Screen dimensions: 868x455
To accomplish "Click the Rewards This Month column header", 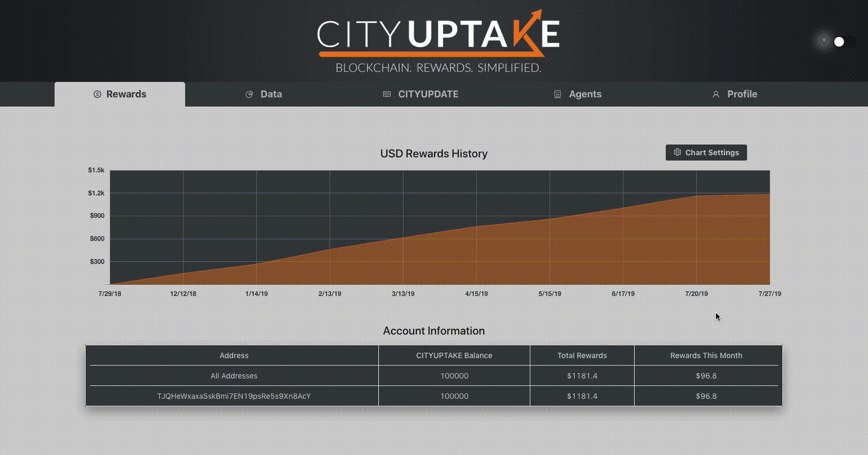I will (x=706, y=355).
